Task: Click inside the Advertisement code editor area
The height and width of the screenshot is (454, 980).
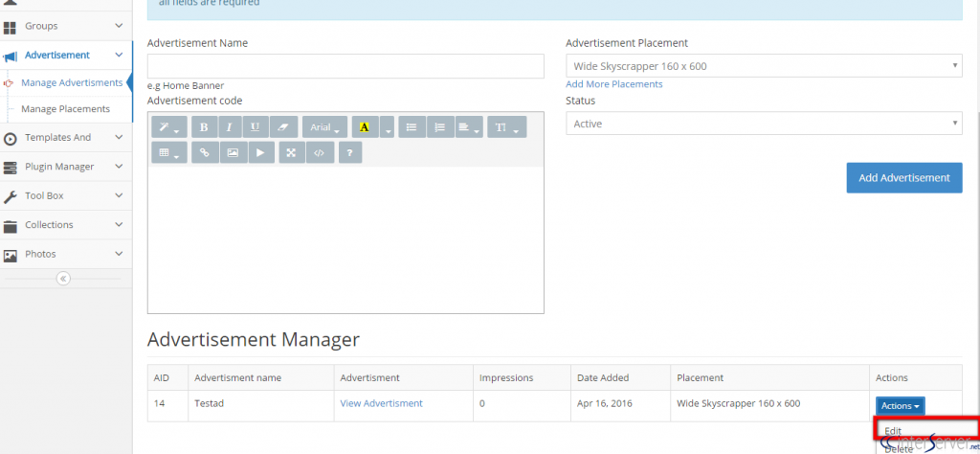Action: coord(345,239)
